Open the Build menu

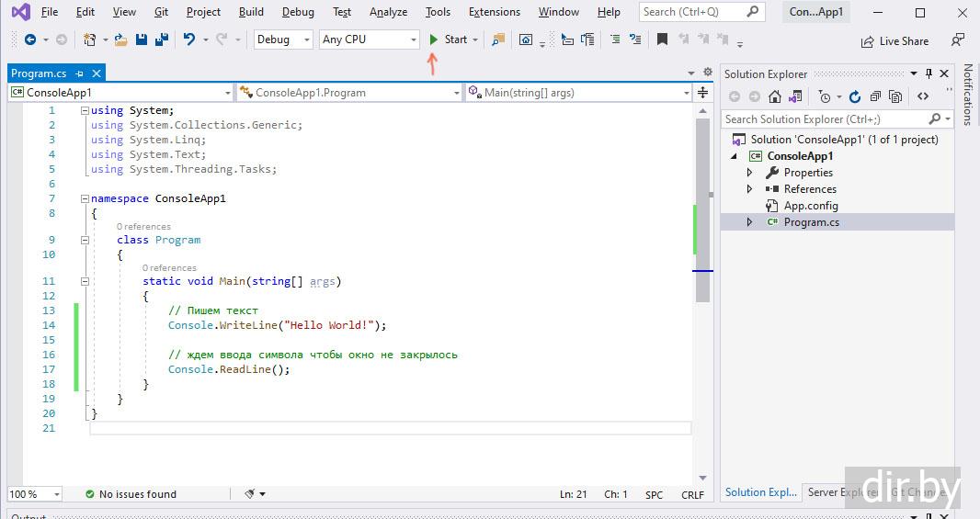pos(251,12)
